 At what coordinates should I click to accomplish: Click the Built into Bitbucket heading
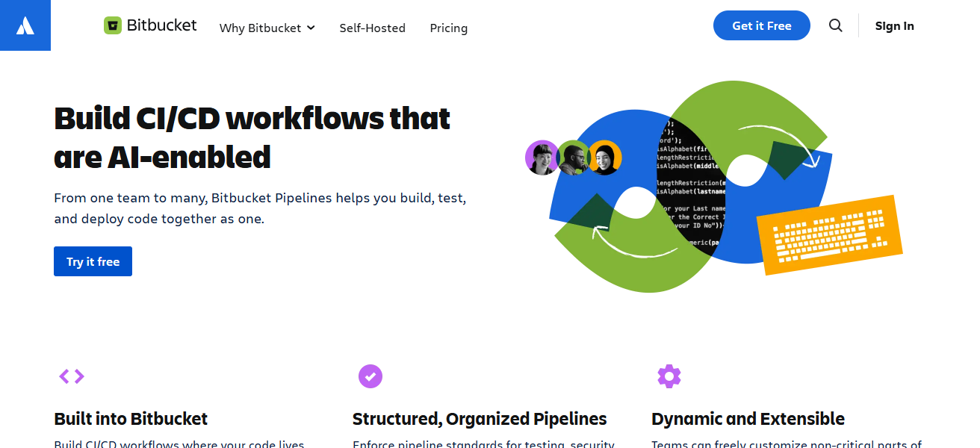click(131, 419)
